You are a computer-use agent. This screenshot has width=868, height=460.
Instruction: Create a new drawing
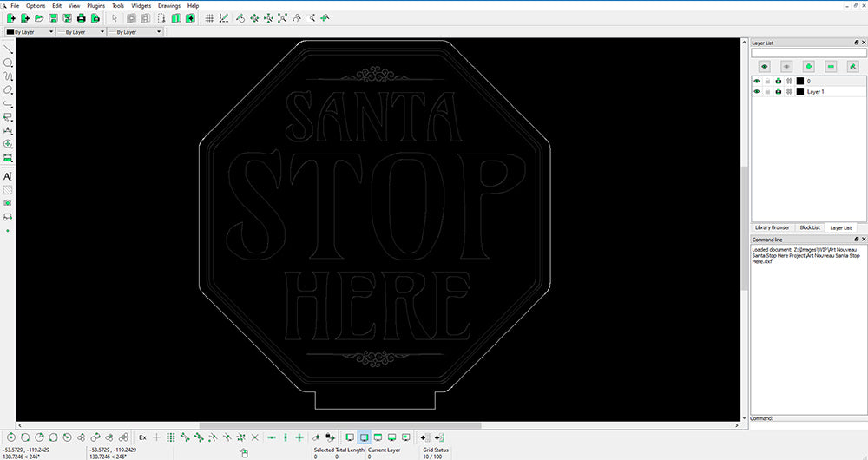(10, 18)
